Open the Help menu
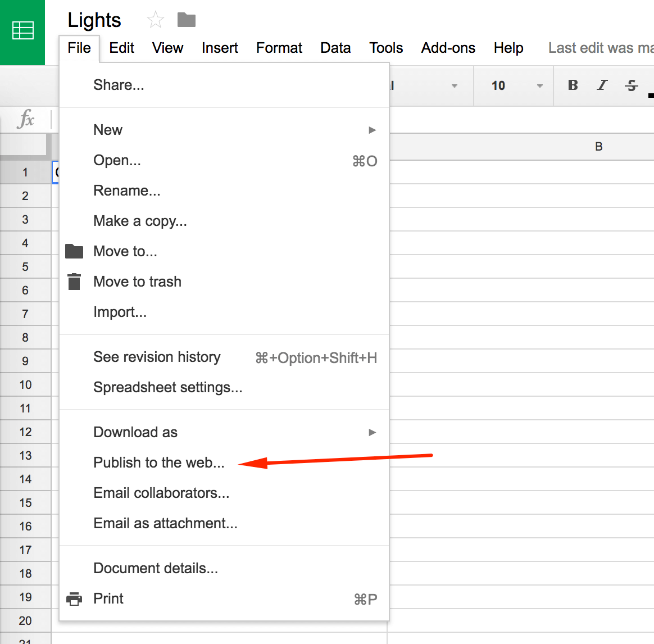 click(x=508, y=48)
